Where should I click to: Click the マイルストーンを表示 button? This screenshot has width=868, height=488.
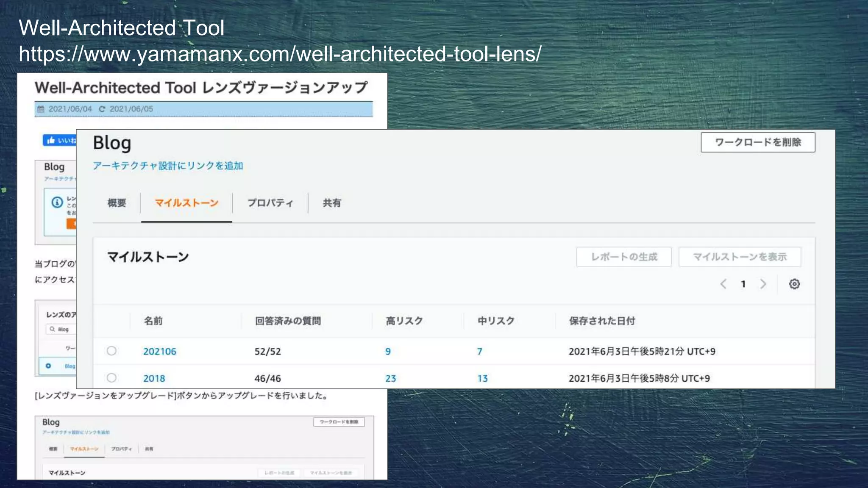740,257
